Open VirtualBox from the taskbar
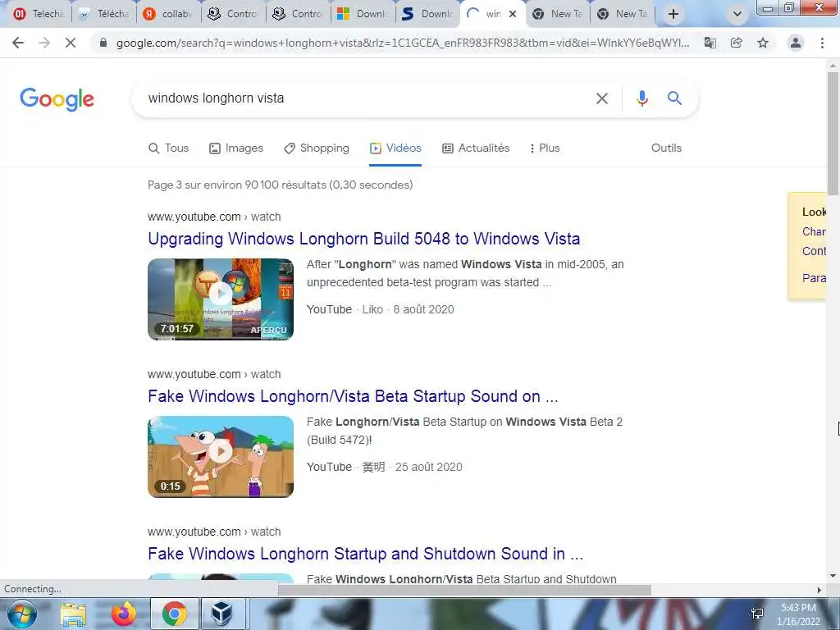Image resolution: width=840 pixels, height=630 pixels. [x=221, y=614]
